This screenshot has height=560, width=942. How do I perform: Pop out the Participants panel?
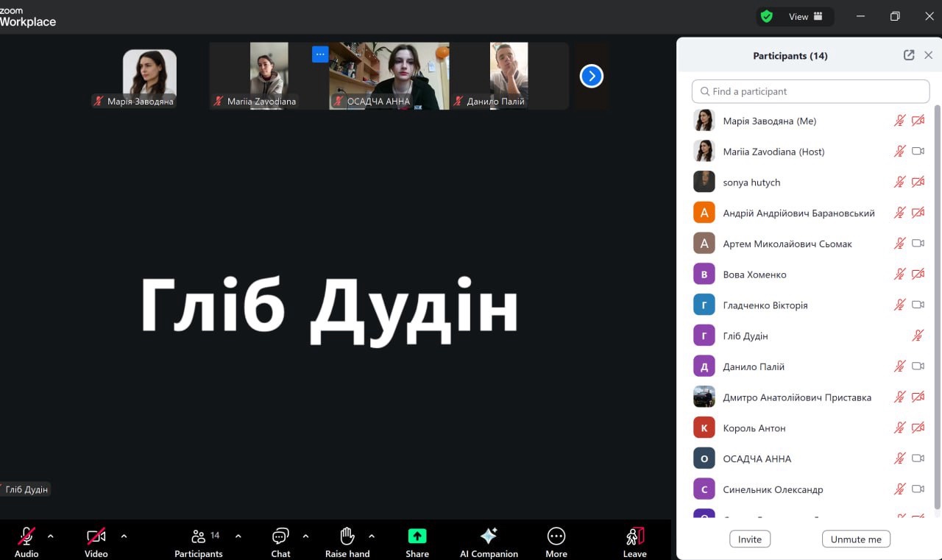(x=909, y=55)
